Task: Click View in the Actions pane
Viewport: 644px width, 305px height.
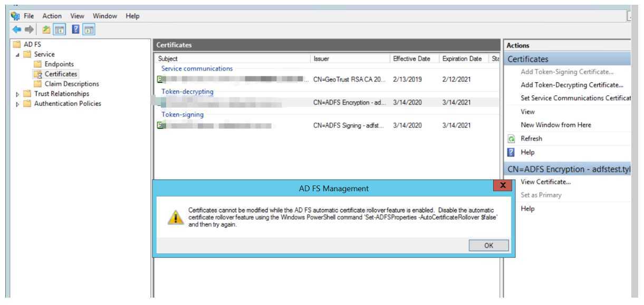Action: coord(527,112)
